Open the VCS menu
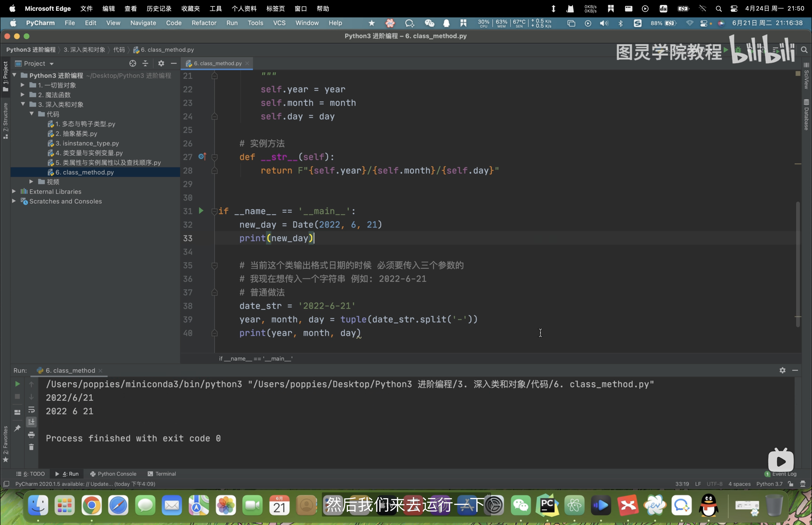 click(279, 23)
